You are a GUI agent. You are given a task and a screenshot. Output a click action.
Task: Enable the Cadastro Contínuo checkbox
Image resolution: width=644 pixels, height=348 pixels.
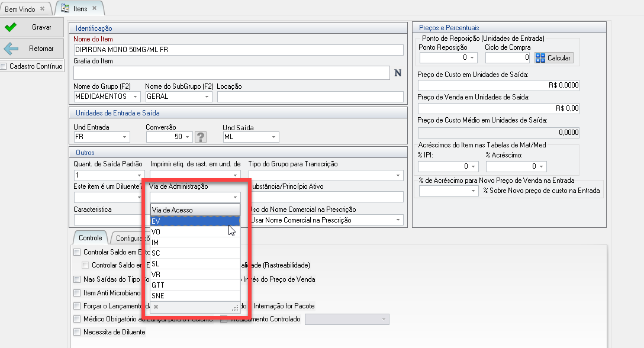[5, 66]
